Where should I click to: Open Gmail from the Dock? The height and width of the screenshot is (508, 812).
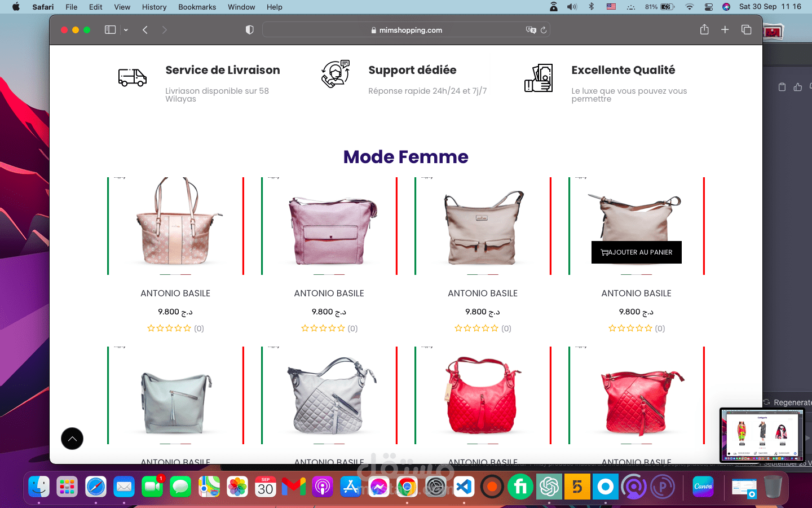coord(294,487)
